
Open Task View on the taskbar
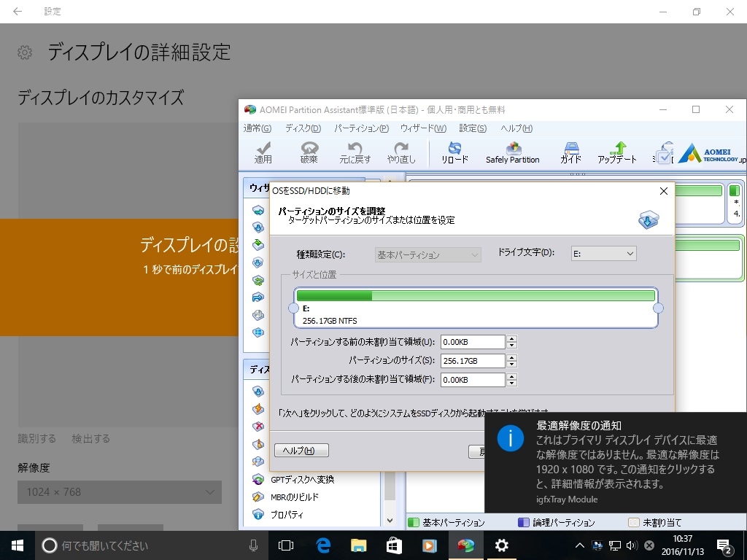click(286, 545)
